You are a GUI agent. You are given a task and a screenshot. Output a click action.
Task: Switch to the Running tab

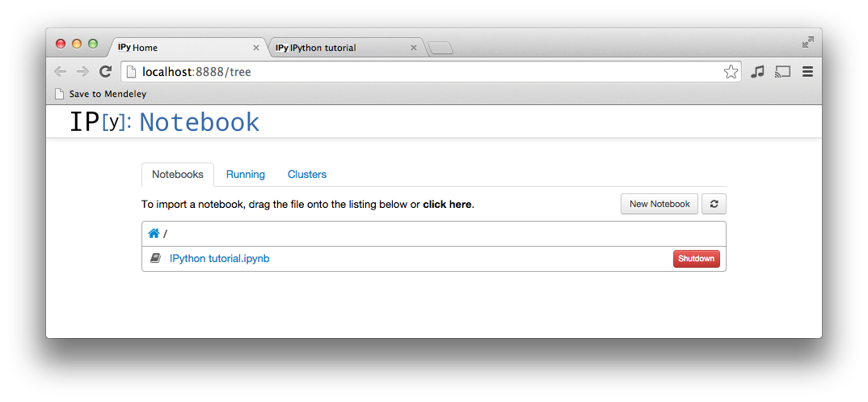tap(246, 175)
